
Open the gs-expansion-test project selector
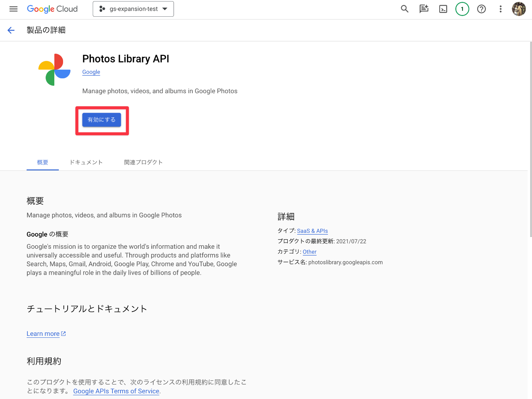(133, 9)
